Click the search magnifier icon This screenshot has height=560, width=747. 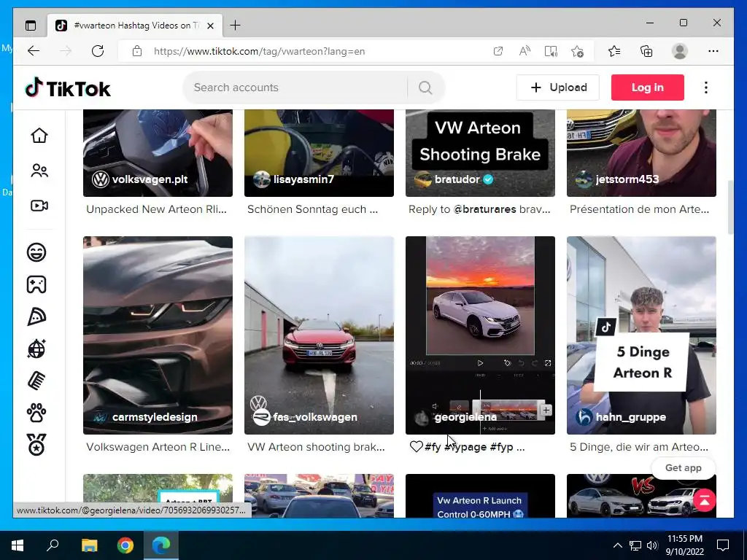[x=425, y=87]
